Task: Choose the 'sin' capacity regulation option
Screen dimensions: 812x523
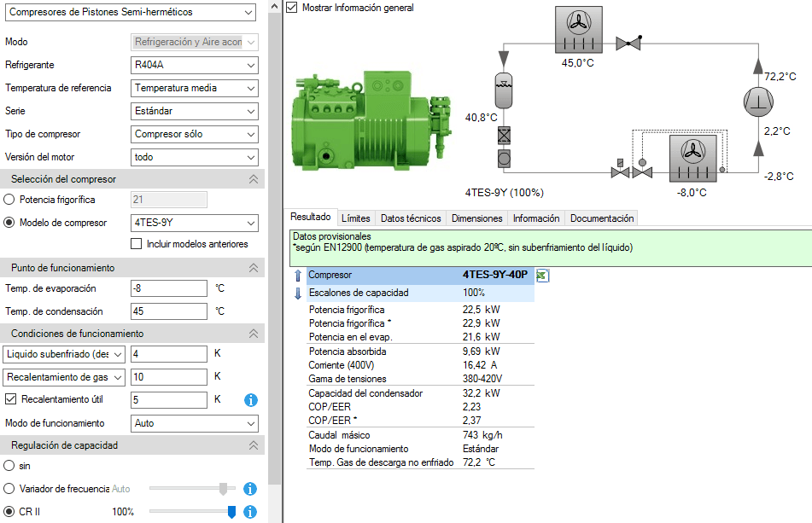Action: (9, 466)
